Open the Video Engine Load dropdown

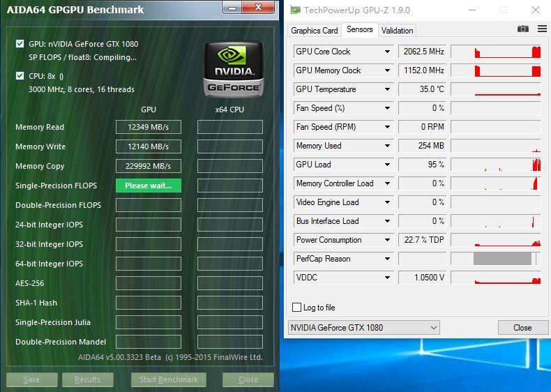coord(387,202)
